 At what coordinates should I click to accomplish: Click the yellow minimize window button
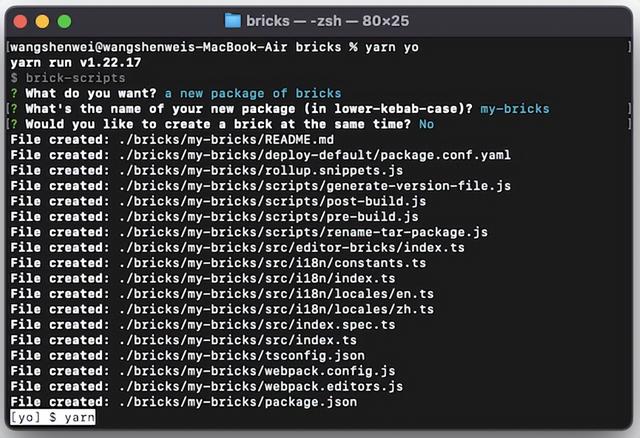[42, 21]
